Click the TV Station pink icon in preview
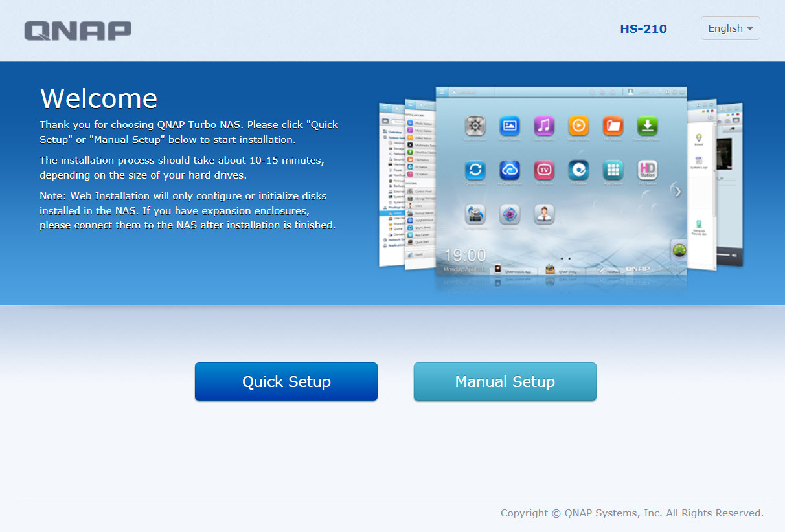The image size is (785, 532). click(x=544, y=170)
